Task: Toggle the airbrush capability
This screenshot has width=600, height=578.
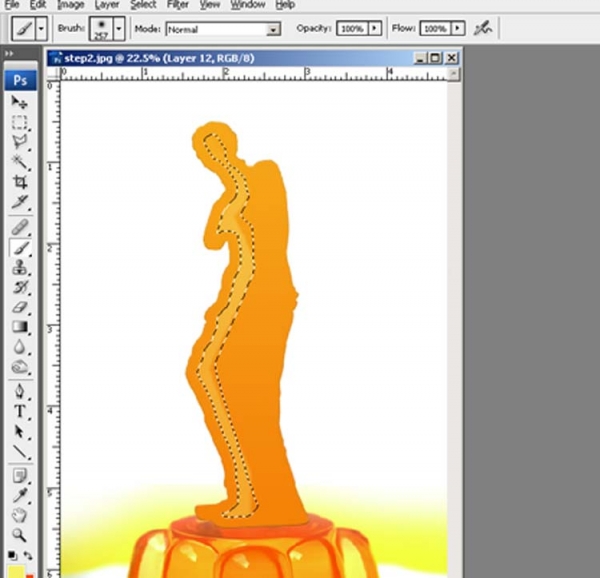Action: pos(483,28)
